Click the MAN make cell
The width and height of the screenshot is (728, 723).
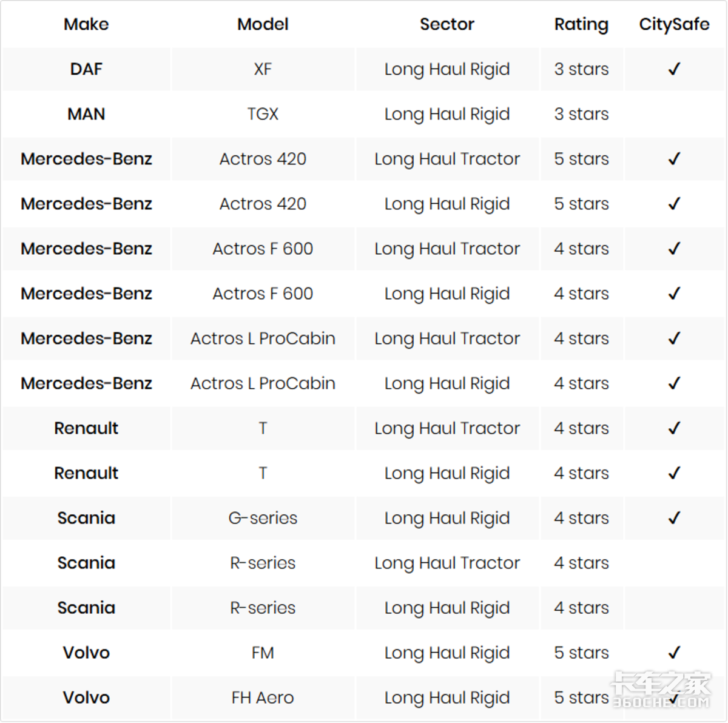coord(86,114)
